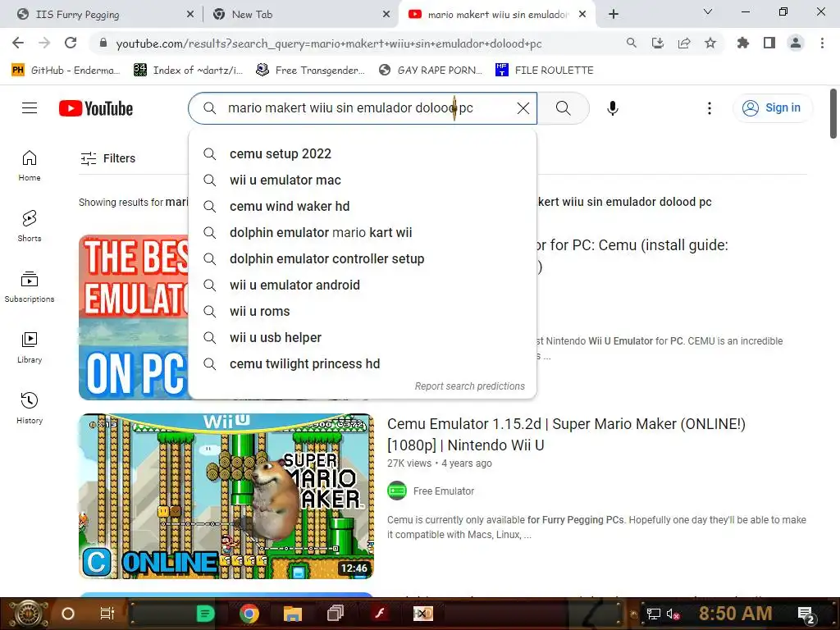Viewport: 840px width, 630px height.
Task: Select suggestion cemu wind waker hd
Action: (x=363, y=206)
